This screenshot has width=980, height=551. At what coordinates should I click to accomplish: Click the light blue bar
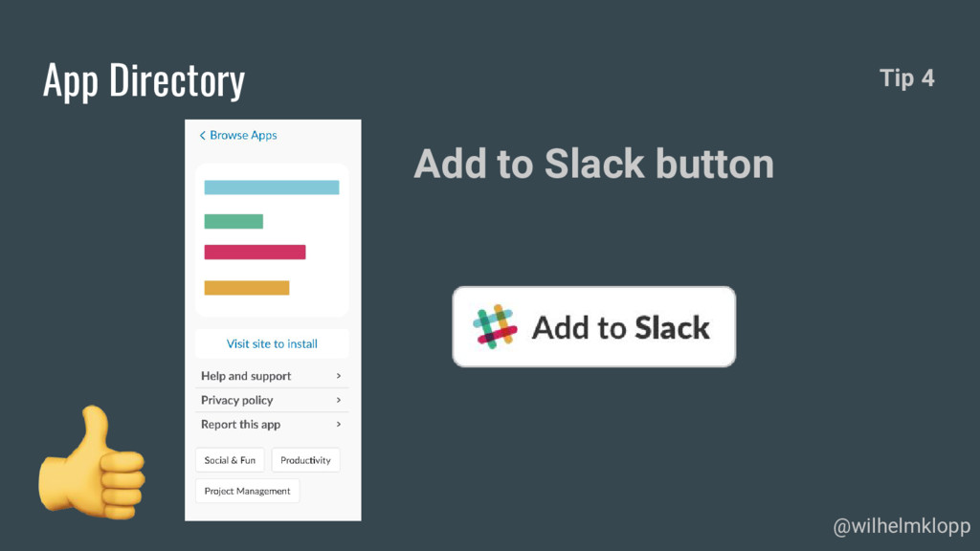coord(272,187)
